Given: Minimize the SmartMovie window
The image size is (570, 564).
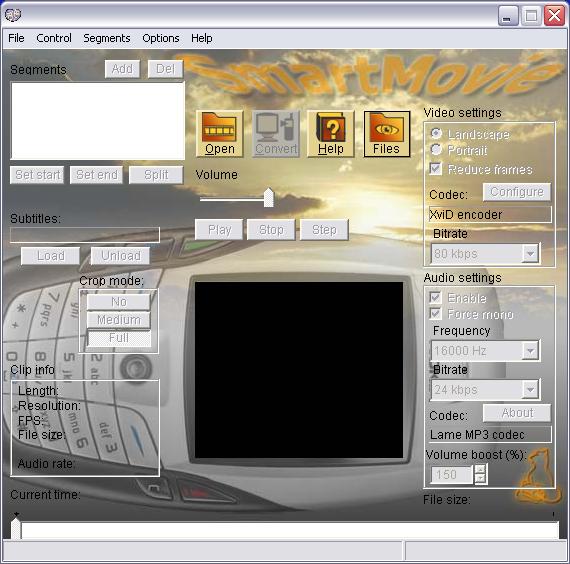Looking at the screenshot, I should pos(508,15).
